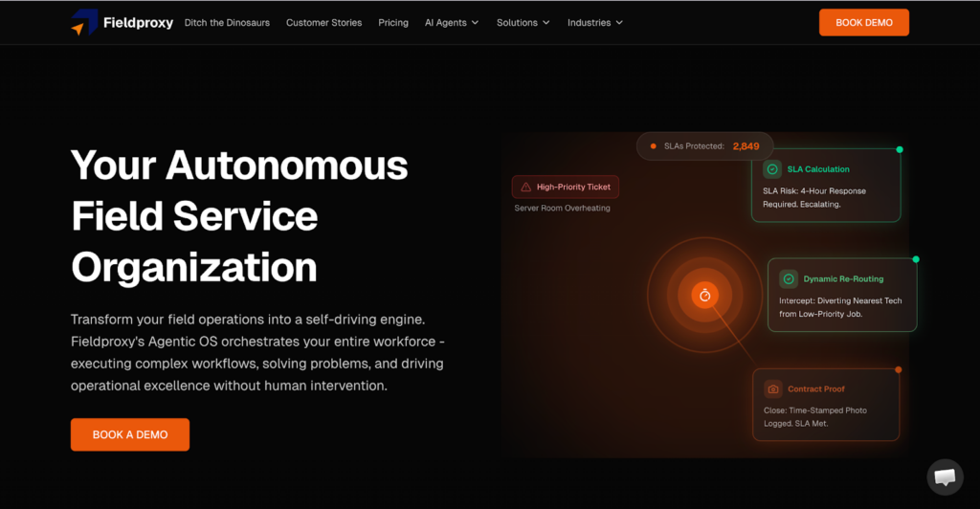
Task: Click the Dynamic Re-Routing checkmark icon
Action: click(x=789, y=279)
